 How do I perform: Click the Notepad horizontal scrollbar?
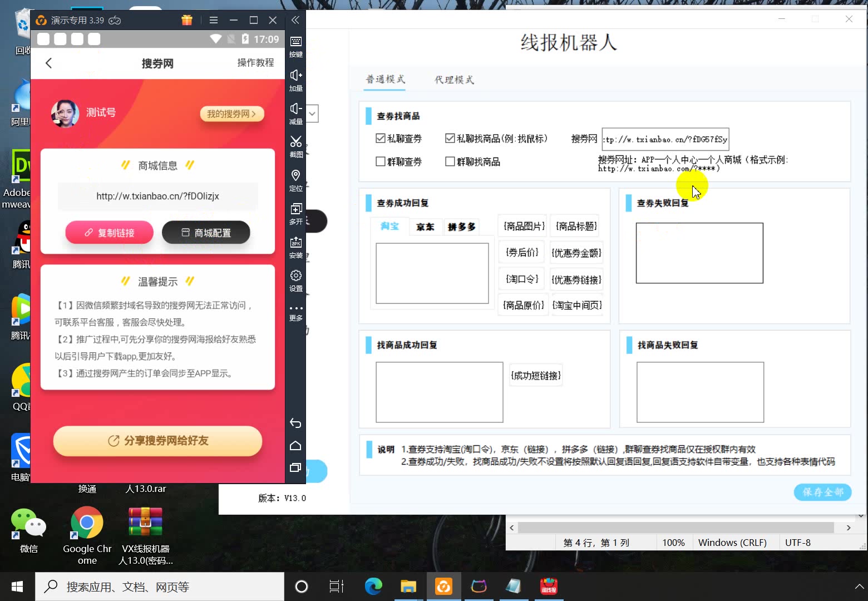coord(675,527)
